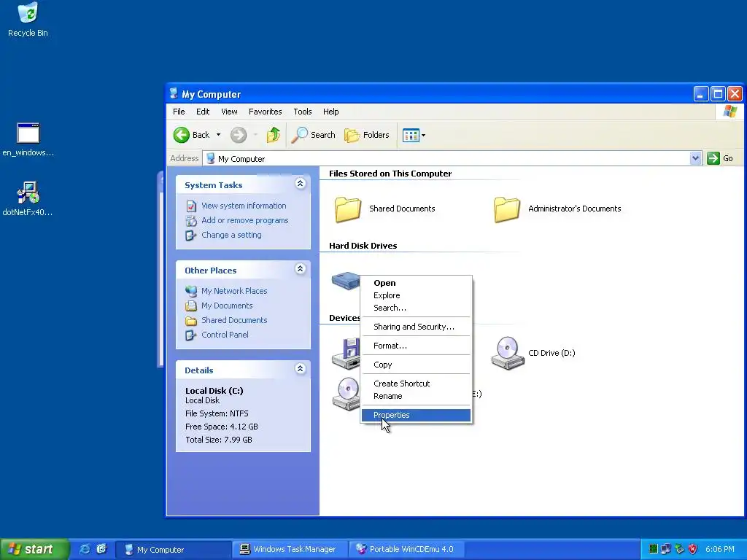Choose Open from the context menu
Viewport: 747px width, 560px height.
pos(416,283)
